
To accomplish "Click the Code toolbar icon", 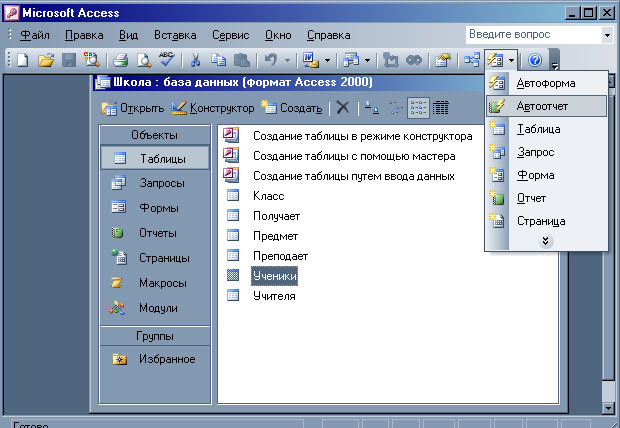I will 391,60.
